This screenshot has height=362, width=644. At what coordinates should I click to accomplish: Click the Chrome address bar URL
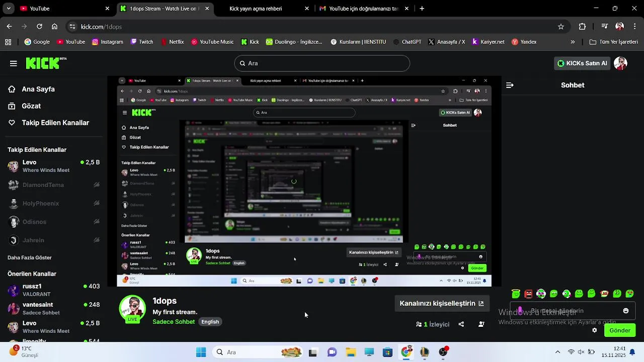coord(101,27)
